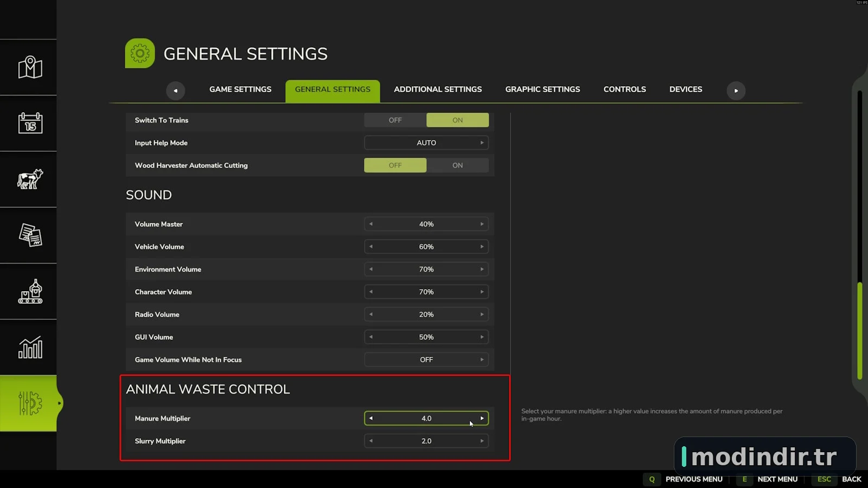Set Wood Harvester Automatic Cutting to OFF
The image size is (868, 488).
pyautogui.click(x=395, y=165)
